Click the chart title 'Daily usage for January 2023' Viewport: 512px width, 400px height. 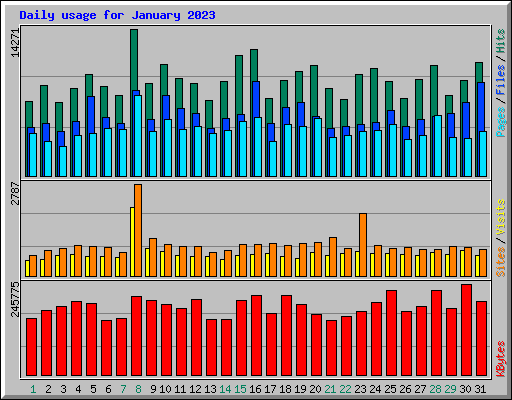pyautogui.click(x=117, y=15)
